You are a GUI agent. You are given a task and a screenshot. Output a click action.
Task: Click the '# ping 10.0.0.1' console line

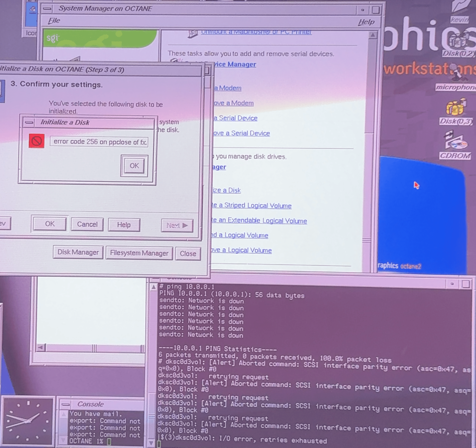pyautogui.click(x=187, y=287)
